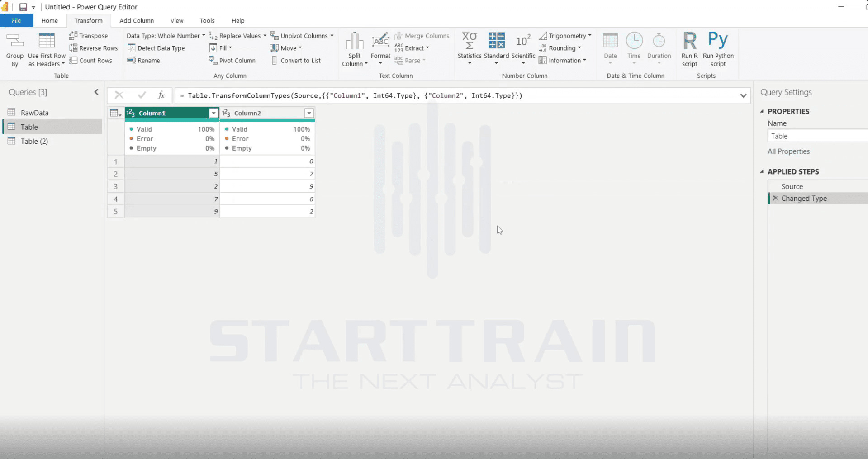
Task: Click Use First Row as Headers
Action: [x=47, y=50]
